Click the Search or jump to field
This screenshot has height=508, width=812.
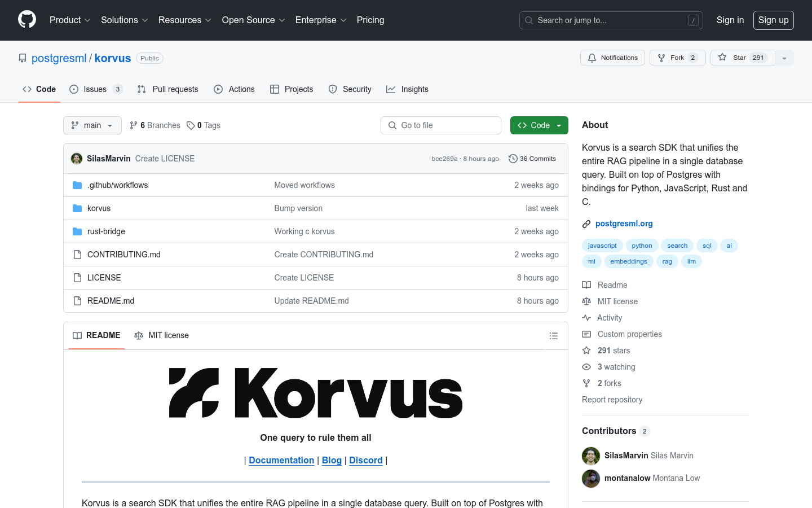click(611, 20)
